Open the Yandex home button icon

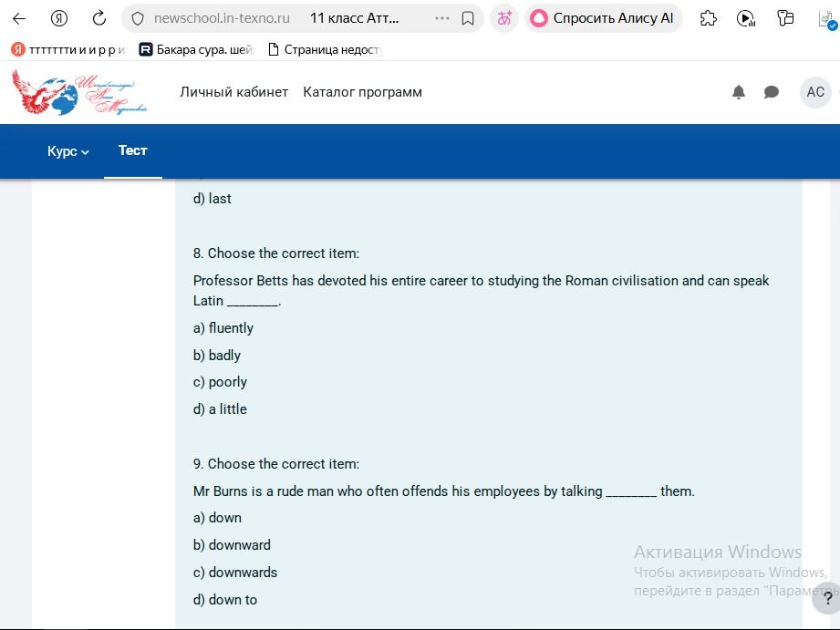coord(59,19)
